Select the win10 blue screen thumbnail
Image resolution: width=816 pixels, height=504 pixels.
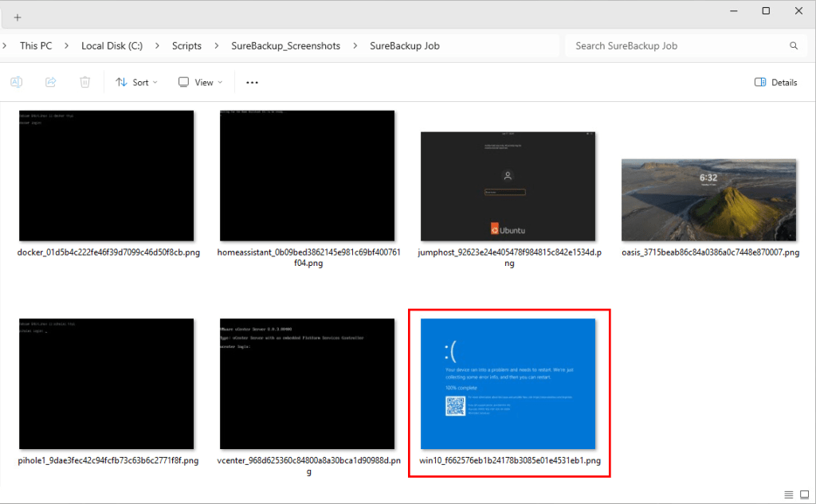pyautogui.click(x=509, y=382)
